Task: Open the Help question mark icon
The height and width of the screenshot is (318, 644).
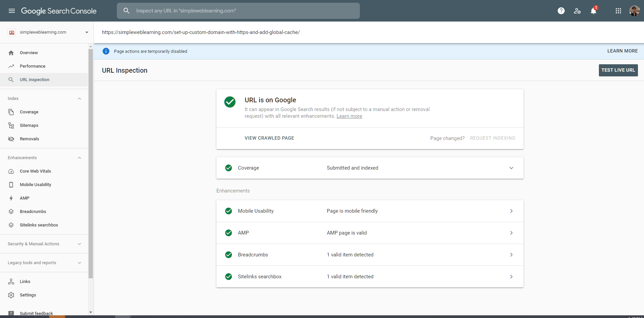Action: (561, 11)
